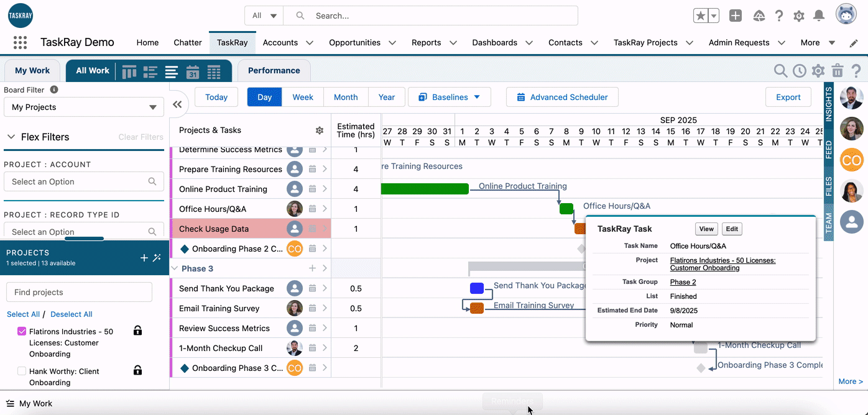Click the Today button

click(x=216, y=97)
